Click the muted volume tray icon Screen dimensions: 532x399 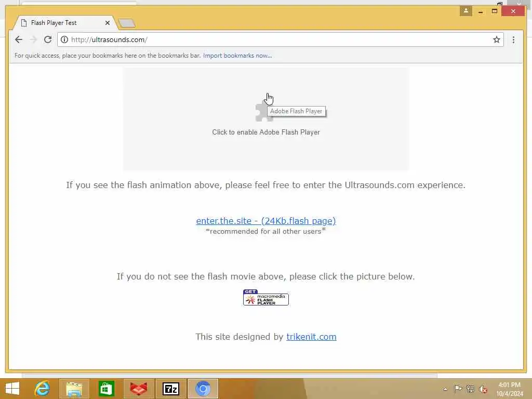[483, 389]
